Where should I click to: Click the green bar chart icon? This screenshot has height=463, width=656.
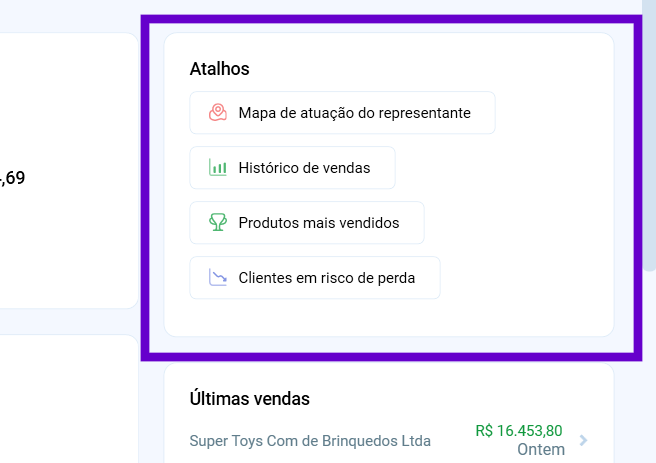(x=217, y=168)
